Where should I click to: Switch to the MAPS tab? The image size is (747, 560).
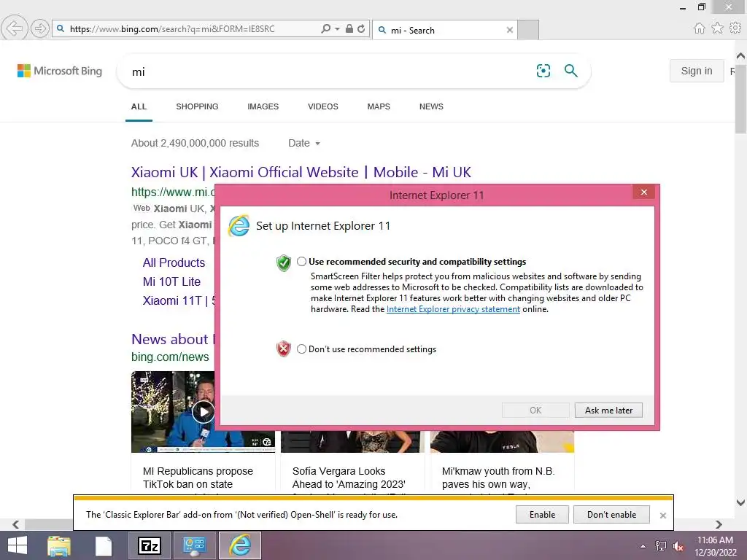(379, 106)
